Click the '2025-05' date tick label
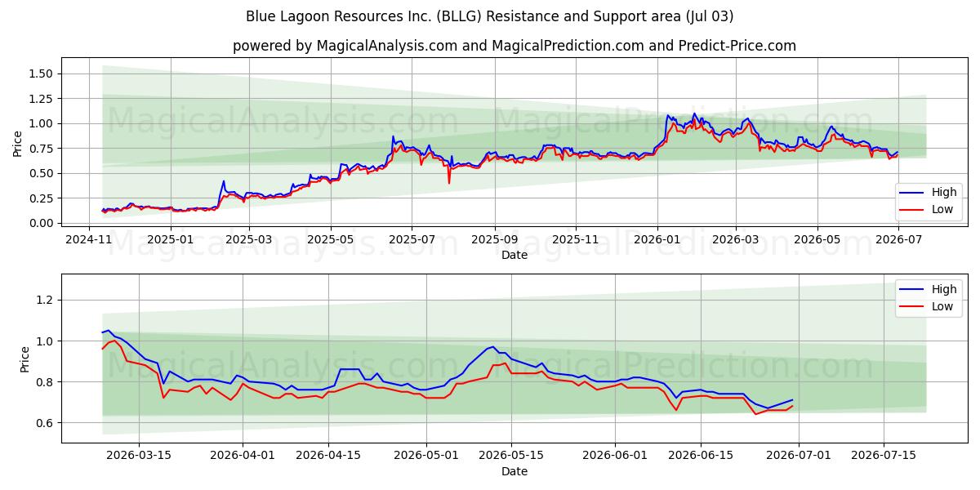Viewport: 980px width, 490px height. point(331,239)
